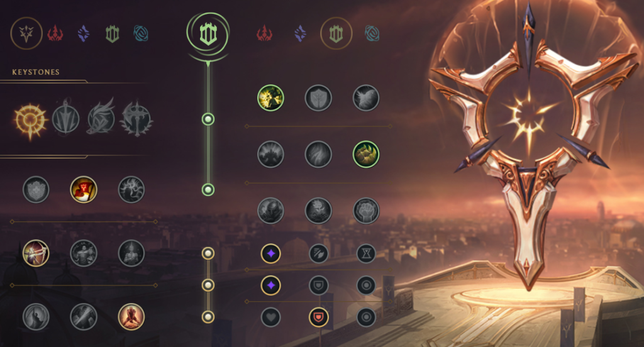Screen dimensions: 644x347
Task: Select the Presence of Mind rune
Action: point(131,190)
